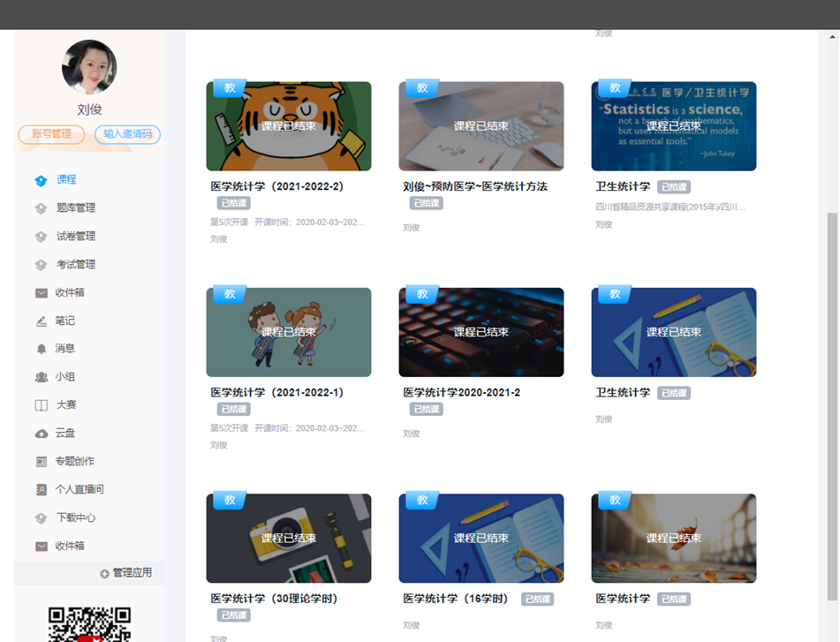Click the 试卷管理 sidebar icon

(x=41, y=237)
